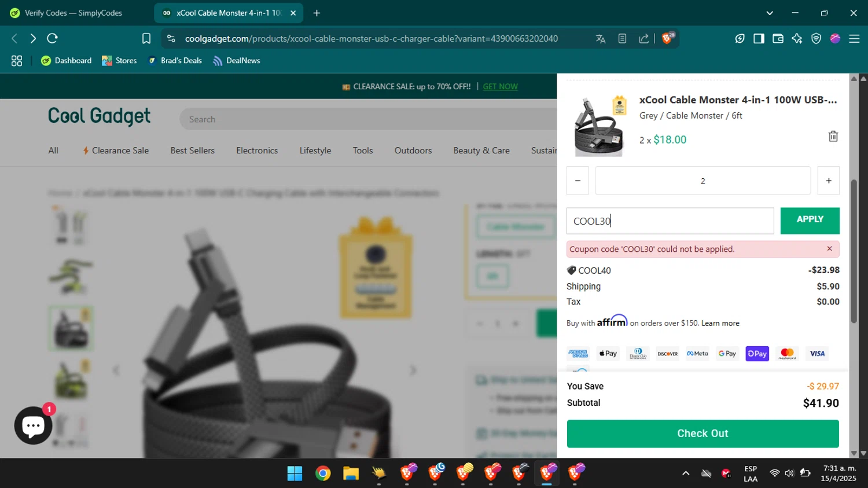Show previous product image arrow
The width and height of the screenshot is (868, 488).
[x=116, y=370]
